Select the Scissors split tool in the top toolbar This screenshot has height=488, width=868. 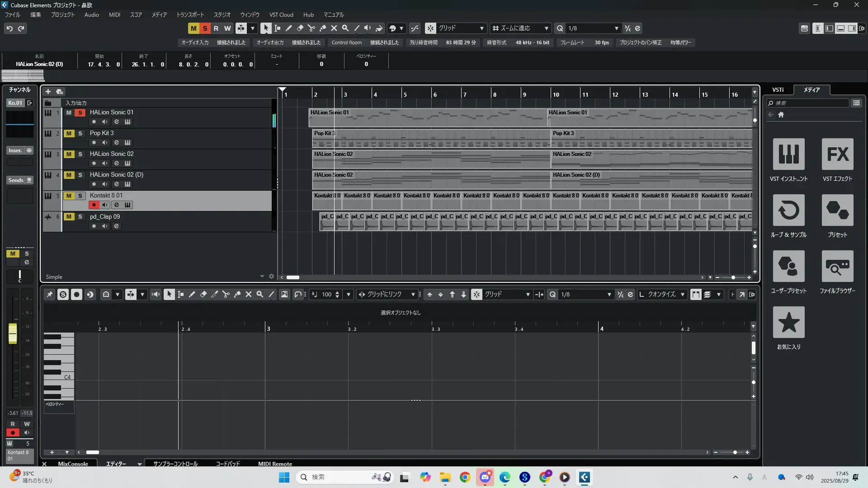pyautogui.click(x=311, y=28)
